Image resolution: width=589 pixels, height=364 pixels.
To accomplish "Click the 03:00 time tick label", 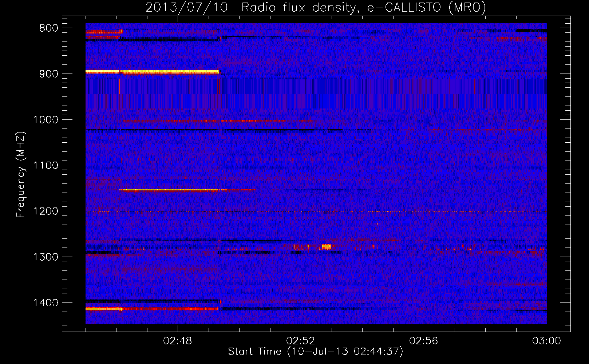I will tap(546, 341).
